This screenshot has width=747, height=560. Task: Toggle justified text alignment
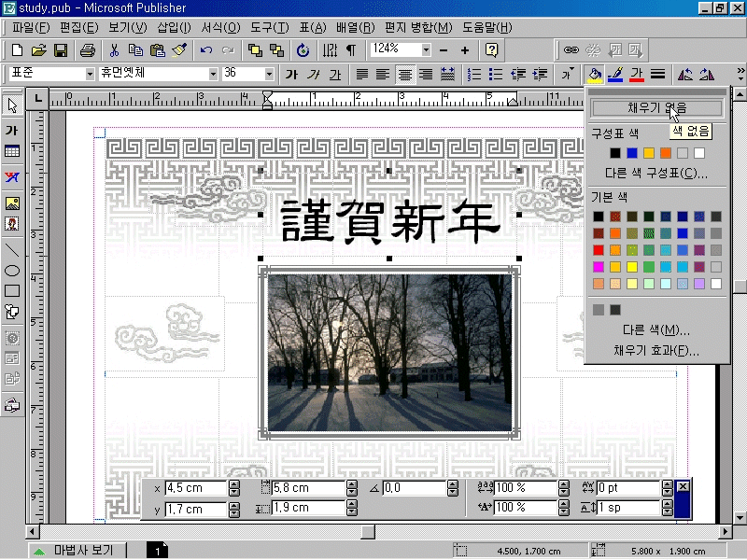tap(362, 75)
